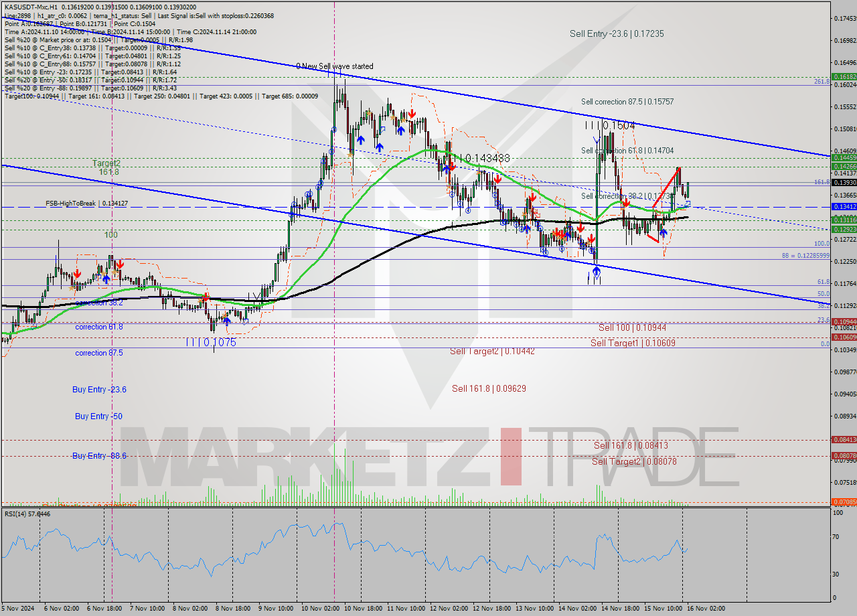Screen dimensions: 857x616
Task: Click the 'Target 423: 0.0005' value in header
Action: [226, 96]
